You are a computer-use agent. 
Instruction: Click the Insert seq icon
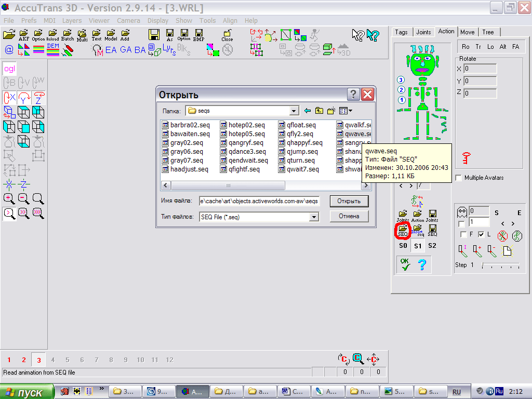tap(418, 230)
